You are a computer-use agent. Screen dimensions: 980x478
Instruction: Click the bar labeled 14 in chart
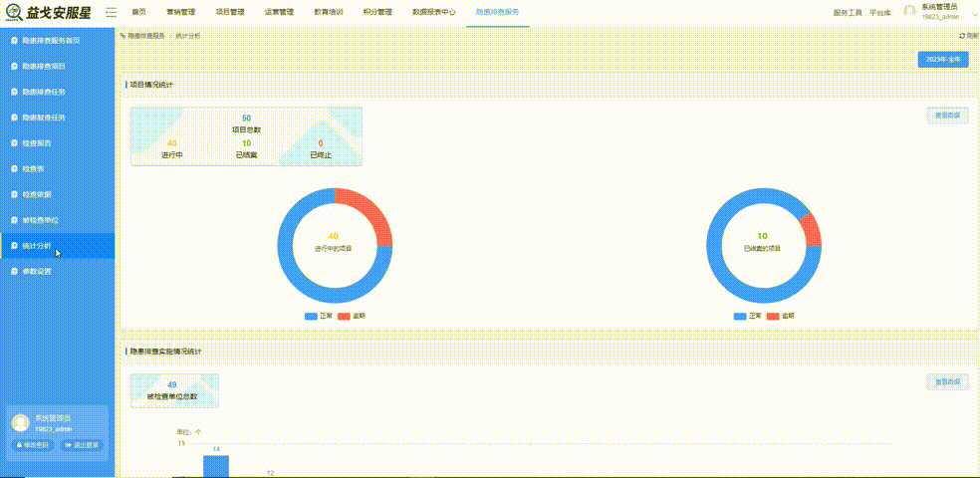click(x=216, y=466)
